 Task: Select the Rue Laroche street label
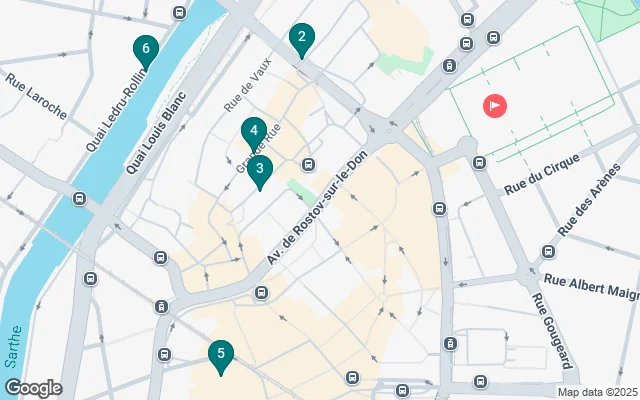(x=36, y=97)
